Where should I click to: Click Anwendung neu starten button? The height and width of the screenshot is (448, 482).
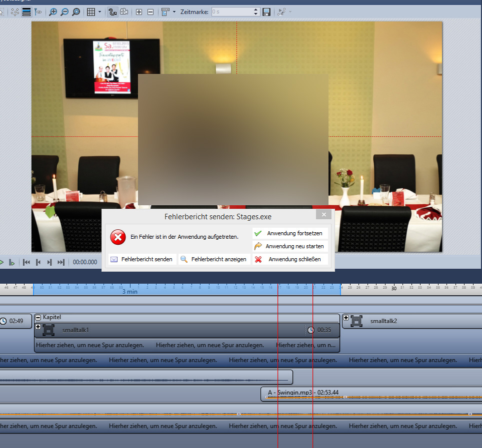(290, 246)
